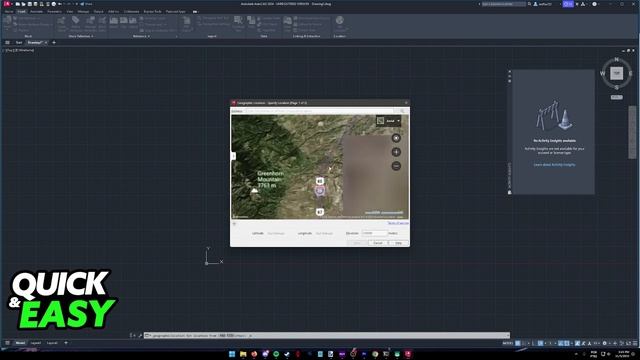The height and width of the screenshot is (360, 640).
Task: Switch to the Start file tab
Action: [x=19, y=42]
